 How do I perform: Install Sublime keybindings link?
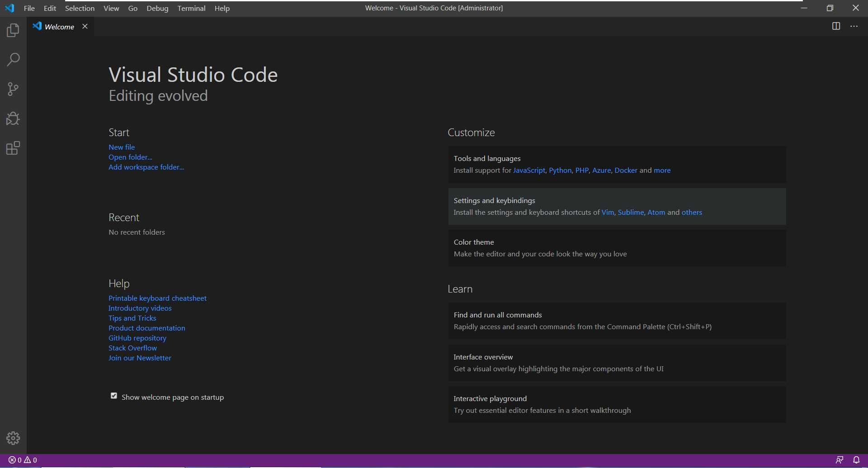click(631, 212)
